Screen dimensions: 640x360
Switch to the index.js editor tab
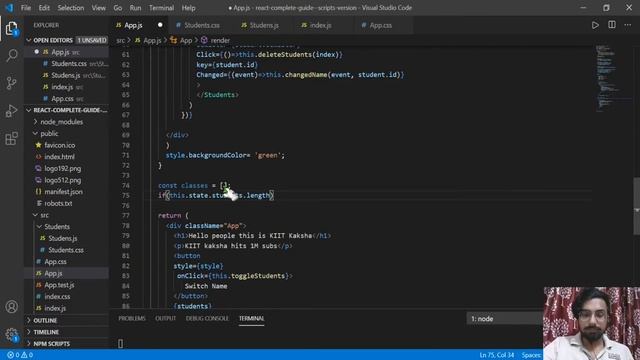click(x=320, y=25)
